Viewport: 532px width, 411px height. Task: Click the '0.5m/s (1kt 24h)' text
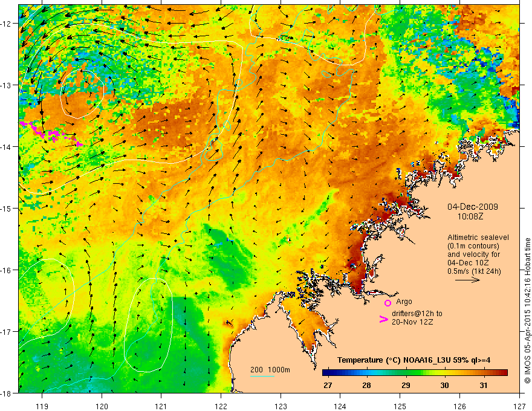tap(474, 271)
